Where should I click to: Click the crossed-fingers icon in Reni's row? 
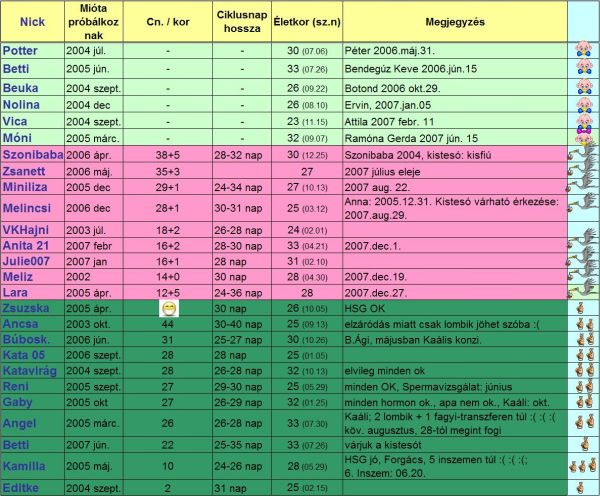click(582, 387)
